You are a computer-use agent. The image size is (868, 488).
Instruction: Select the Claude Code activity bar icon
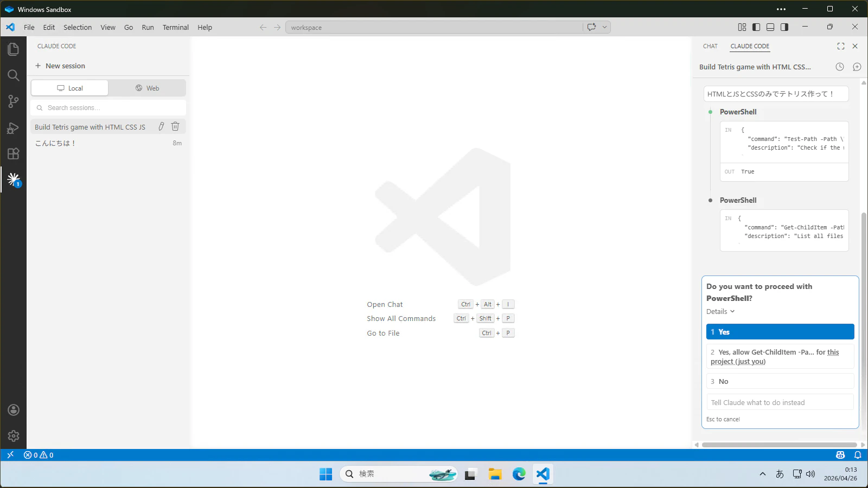14,179
